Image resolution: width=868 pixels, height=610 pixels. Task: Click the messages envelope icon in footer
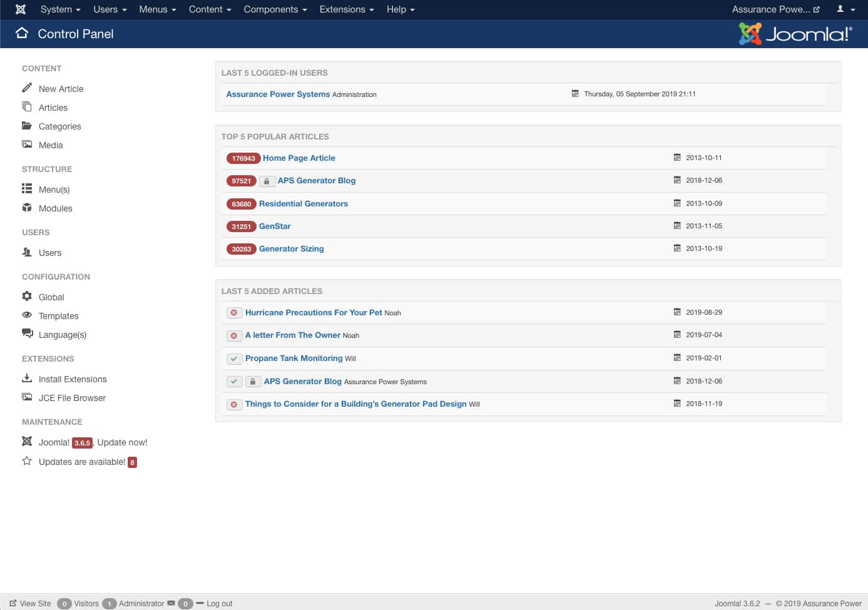[171, 603]
